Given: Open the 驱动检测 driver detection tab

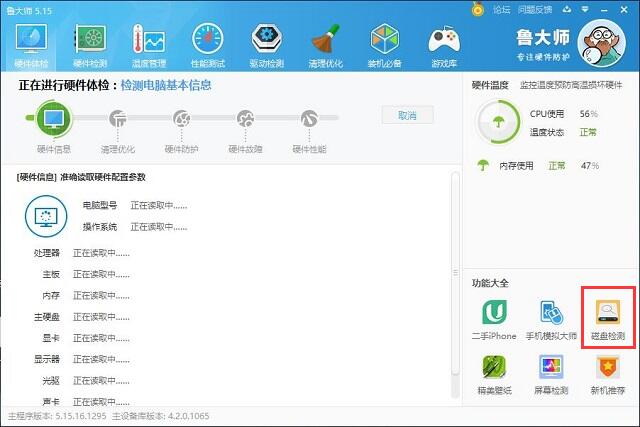Looking at the screenshot, I should [267, 46].
